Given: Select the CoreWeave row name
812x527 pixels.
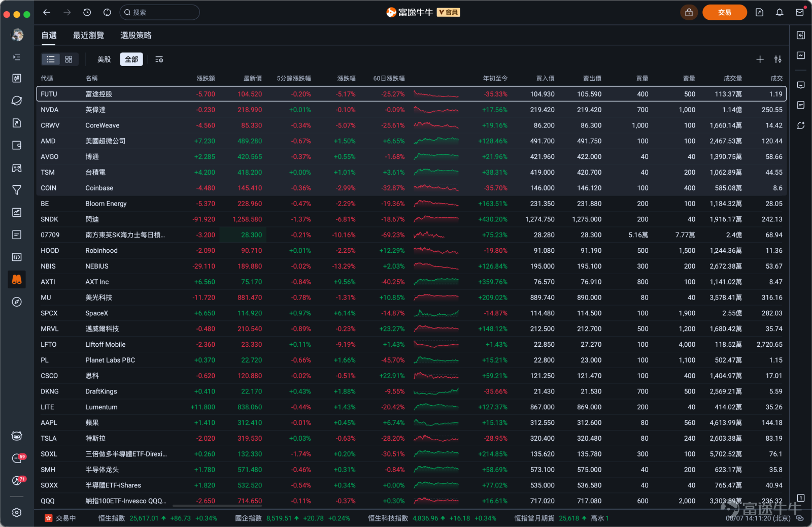Looking at the screenshot, I should tap(103, 125).
